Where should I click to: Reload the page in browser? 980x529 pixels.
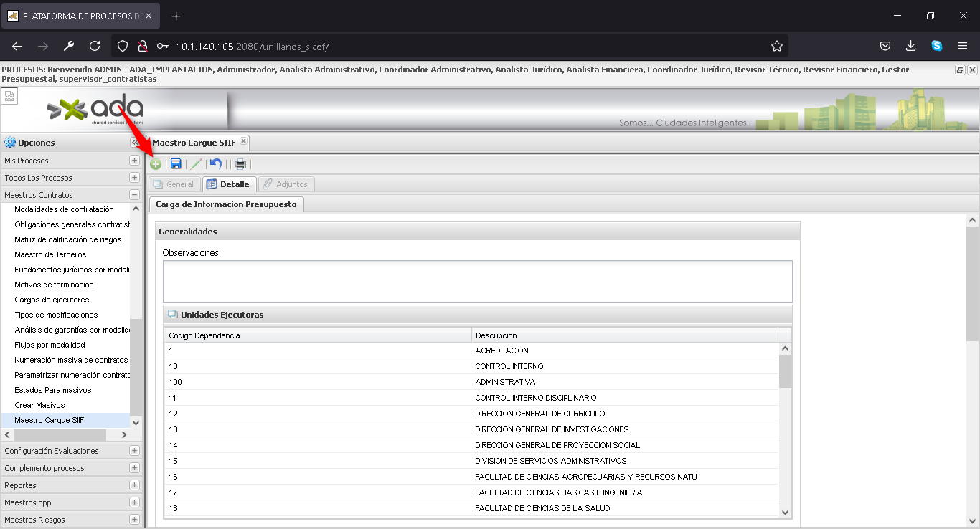coord(95,46)
